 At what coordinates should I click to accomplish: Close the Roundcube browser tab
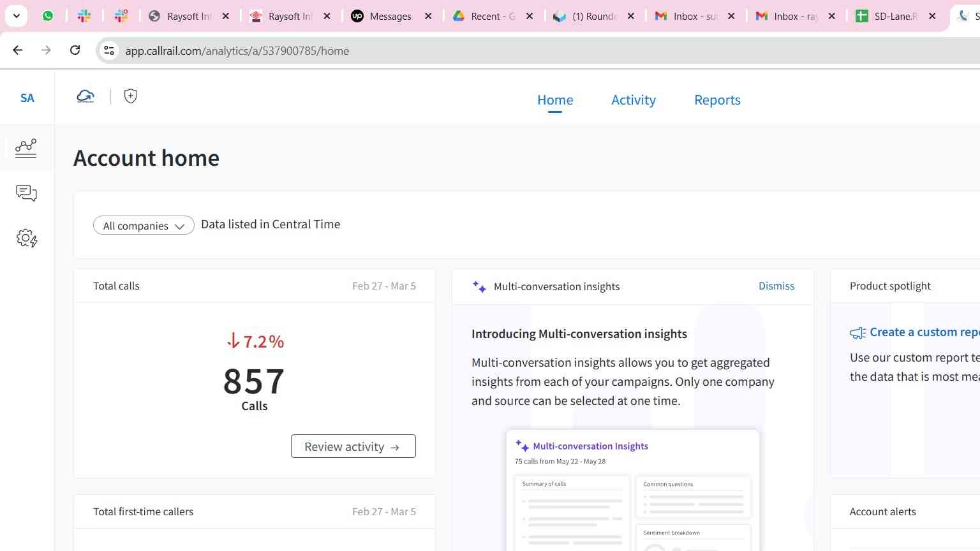(x=630, y=16)
